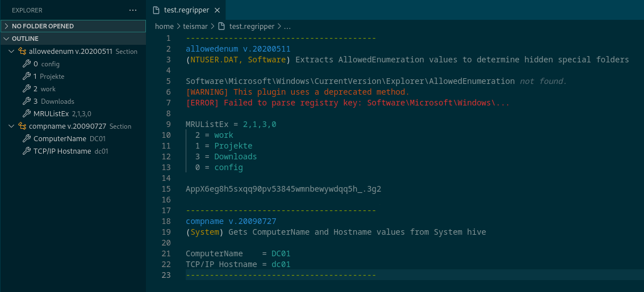Collapse the compname v.20090727 outline node

(x=12, y=126)
